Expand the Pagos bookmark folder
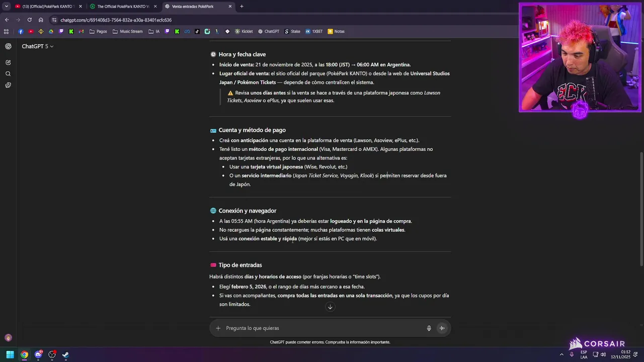 coord(98,31)
